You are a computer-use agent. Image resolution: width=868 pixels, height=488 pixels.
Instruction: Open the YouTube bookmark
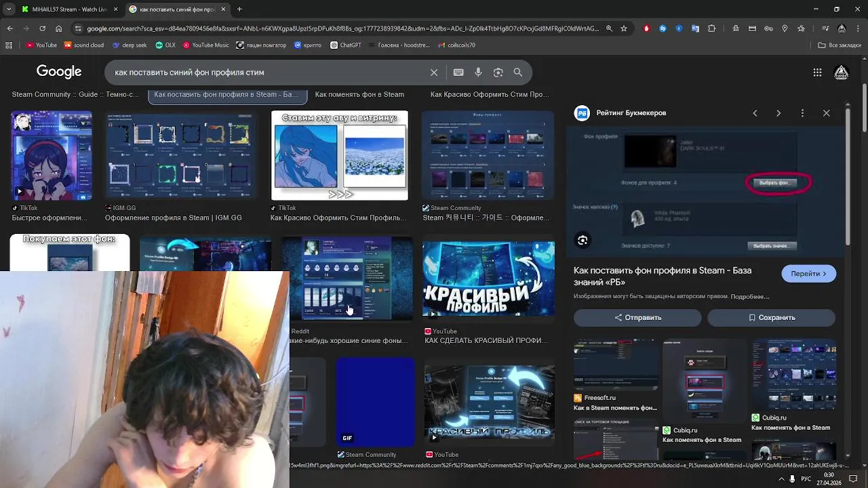pos(41,45)
